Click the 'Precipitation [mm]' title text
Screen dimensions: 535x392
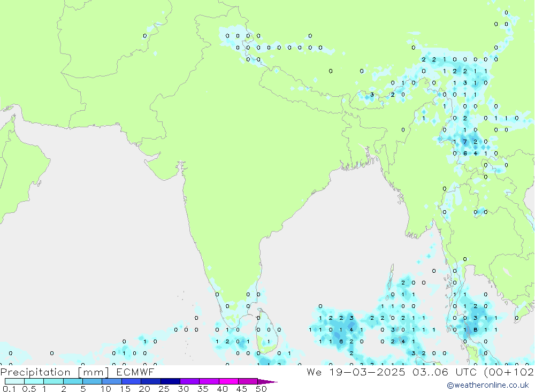(x=55, y=372)
